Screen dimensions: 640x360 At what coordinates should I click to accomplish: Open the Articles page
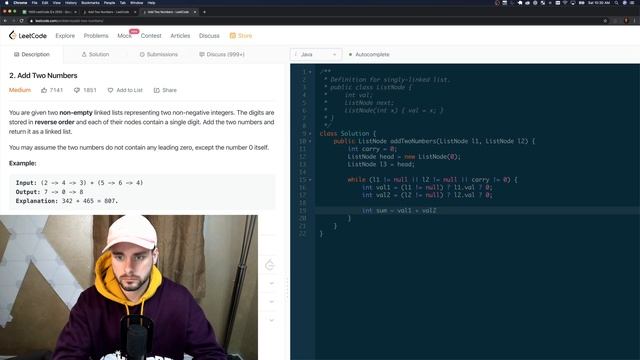[x=180, y=36]
